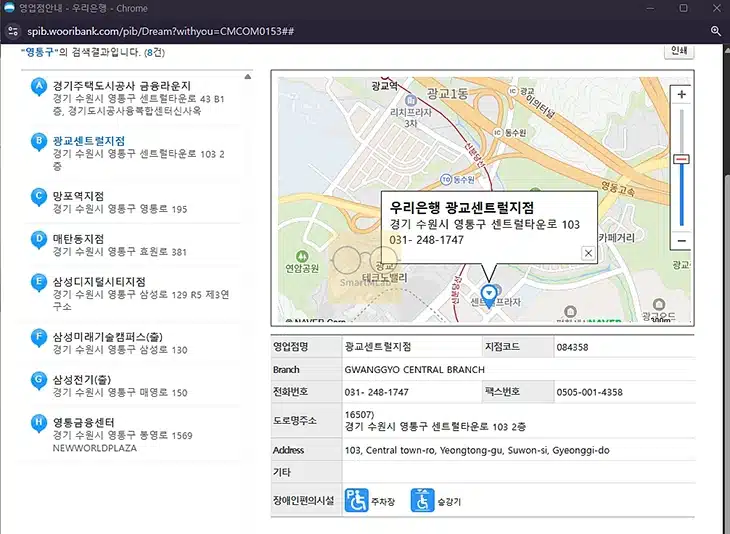The height and width of the screenshot is (534, 730).
Task: Click marker C for 망포역지점
Action: tap(39, 196)
